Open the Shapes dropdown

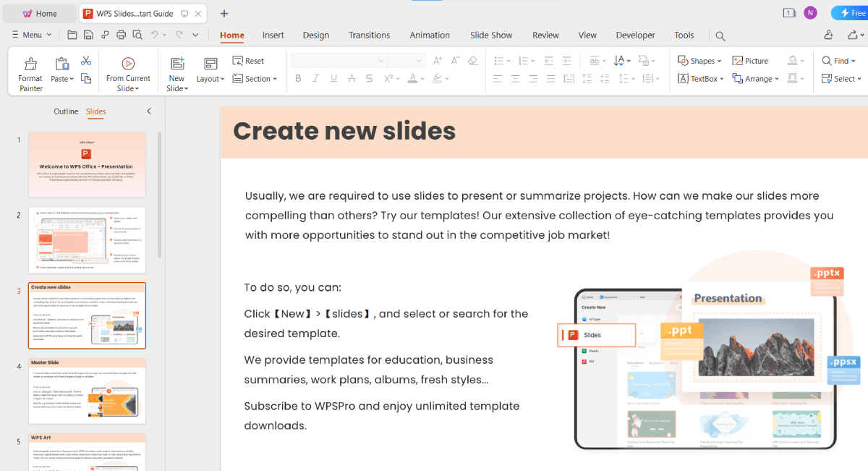pyautogui.click(x=699, y=61)
